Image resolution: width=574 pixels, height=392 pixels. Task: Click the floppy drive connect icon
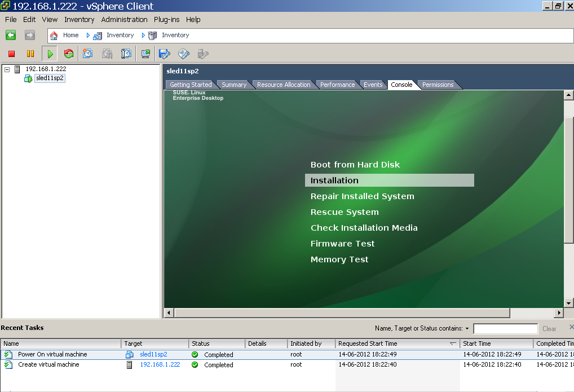[x=165, y=54]
